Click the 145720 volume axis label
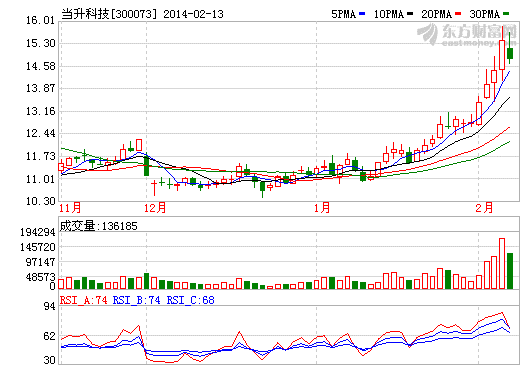Viewport: 520px width, 365px height. [x=38, y=247]
